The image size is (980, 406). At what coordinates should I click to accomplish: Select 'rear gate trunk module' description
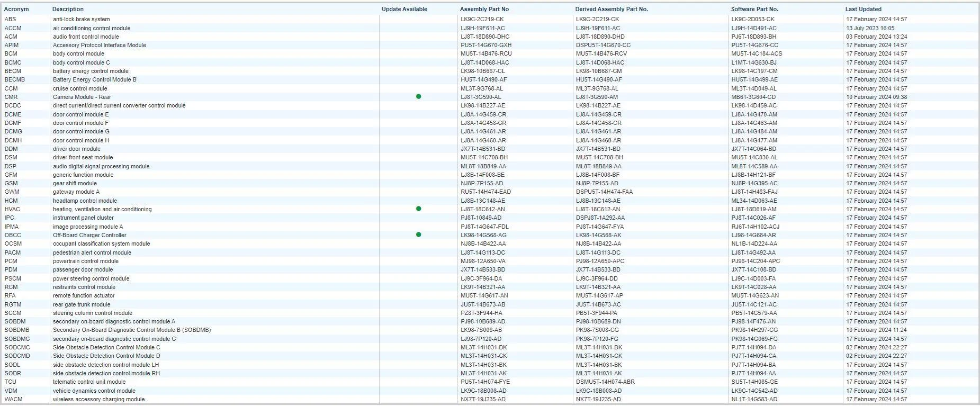pos(82,305)
